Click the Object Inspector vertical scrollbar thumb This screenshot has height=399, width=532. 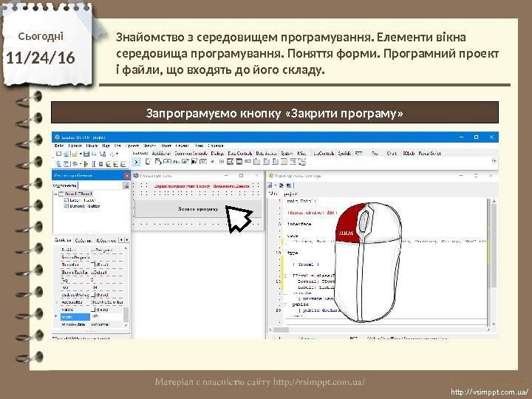[126, 314]
